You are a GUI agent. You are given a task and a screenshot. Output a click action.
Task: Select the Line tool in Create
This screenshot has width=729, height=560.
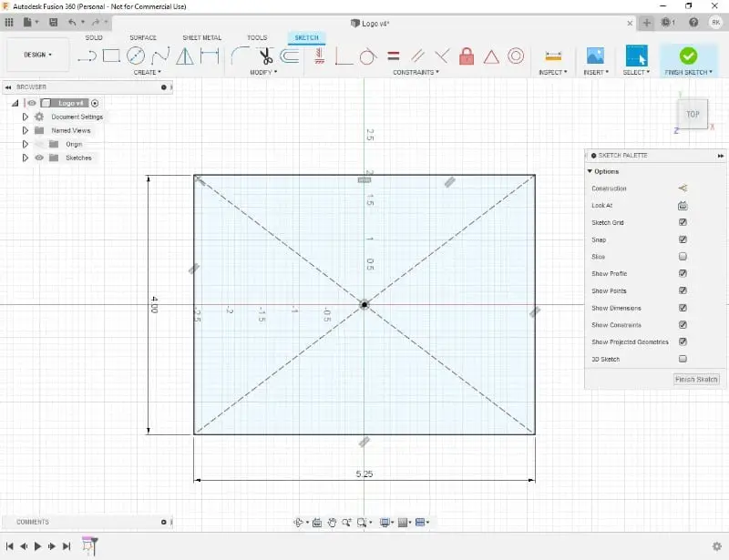[x=87, y=56]
